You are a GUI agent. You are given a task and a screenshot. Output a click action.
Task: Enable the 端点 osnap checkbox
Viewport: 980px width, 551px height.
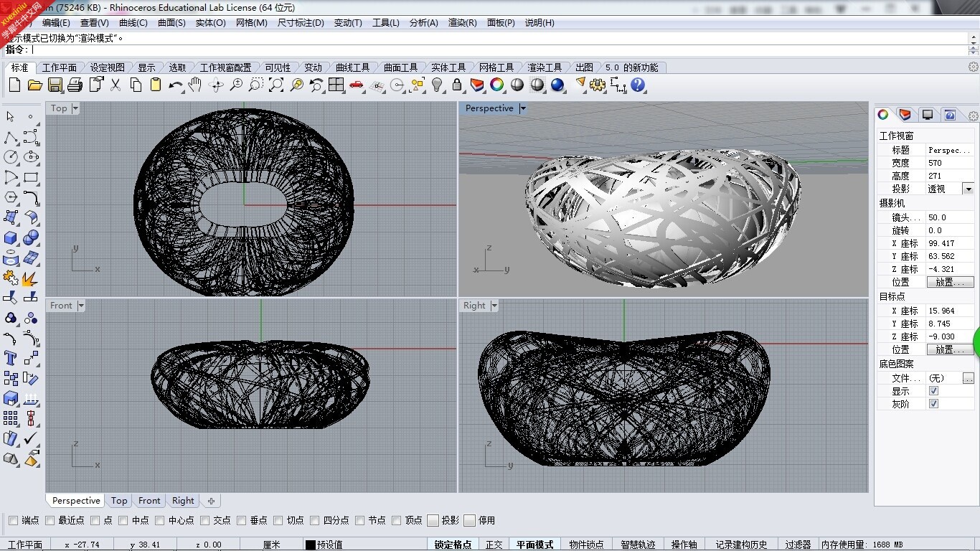(x=13, y=520)
